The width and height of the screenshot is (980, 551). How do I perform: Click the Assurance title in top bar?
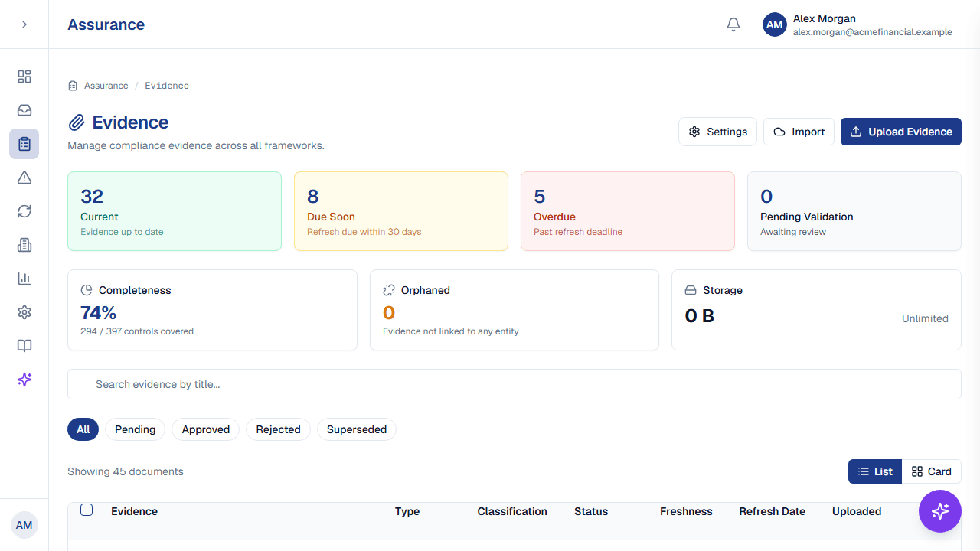pos(106,24)
